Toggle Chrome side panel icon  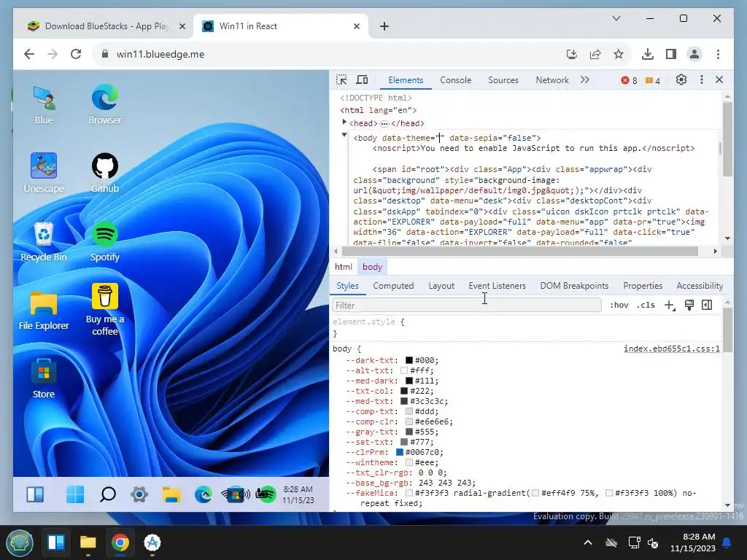[x=671, y=54]
